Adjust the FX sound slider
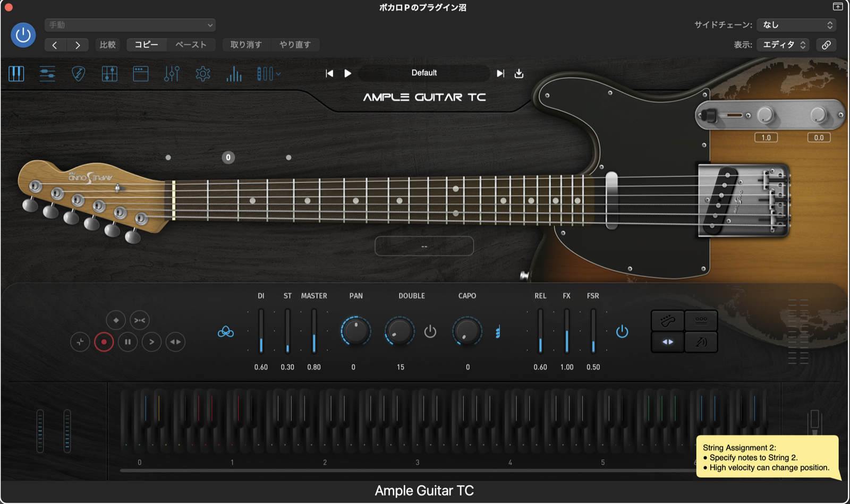Image resolution: width=850 pixels, height=504 pixels. point(567,331)
